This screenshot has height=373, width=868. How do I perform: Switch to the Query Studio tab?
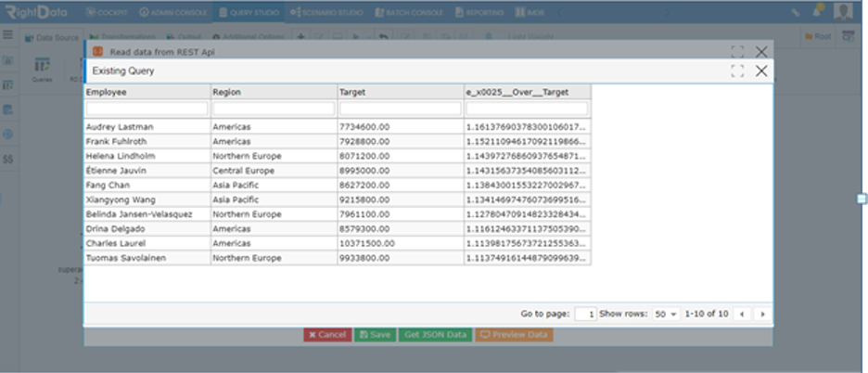[249, 12]
